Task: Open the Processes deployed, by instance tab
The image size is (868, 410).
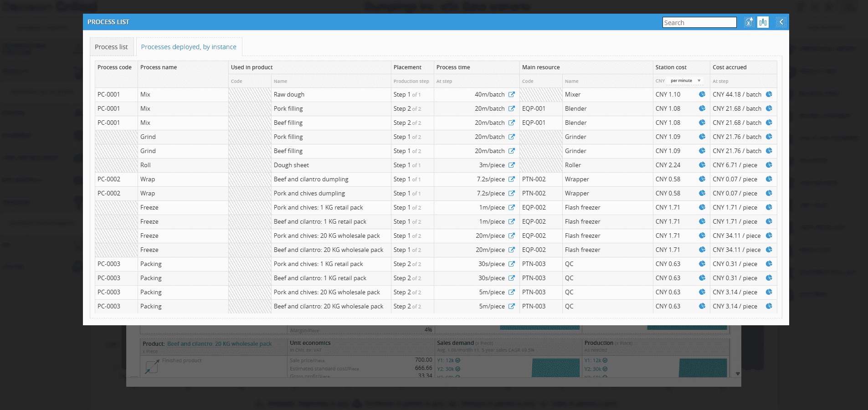Action: tap(189, 47)
